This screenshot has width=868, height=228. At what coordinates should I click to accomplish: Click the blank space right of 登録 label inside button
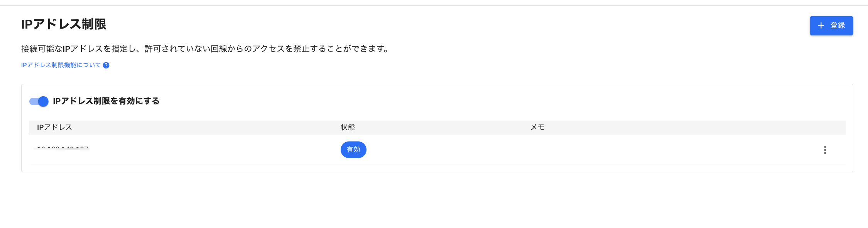(849, 26)
